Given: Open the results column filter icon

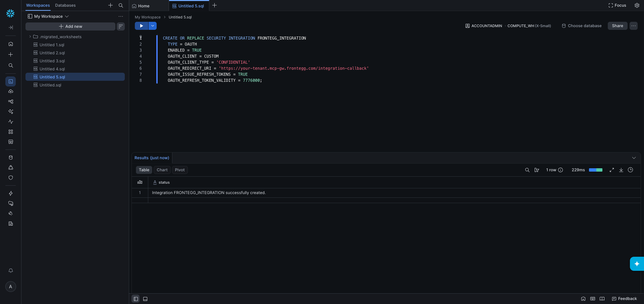Looking at the screenshot, I should (537, 170).
